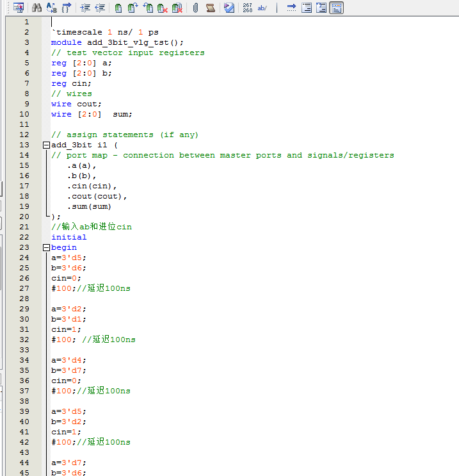Click the checkmark Analyze Current File icon

pyautogui.click(x=229, y=8)
